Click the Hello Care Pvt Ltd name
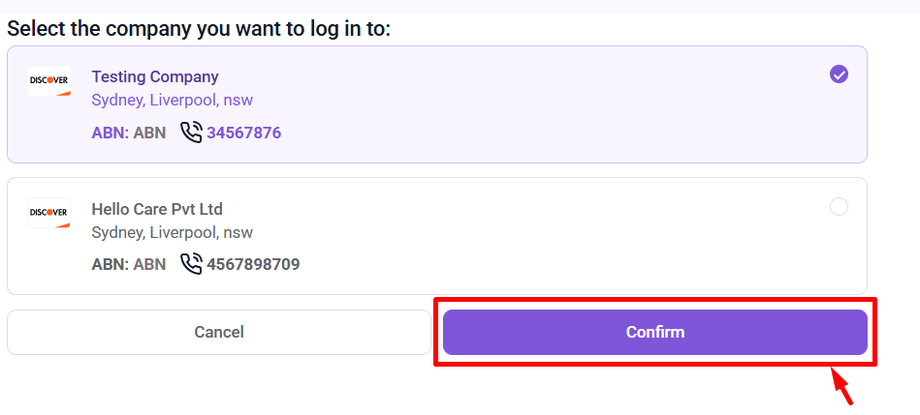This screenshot has width=920, height=415. click(x=157, y=209)
